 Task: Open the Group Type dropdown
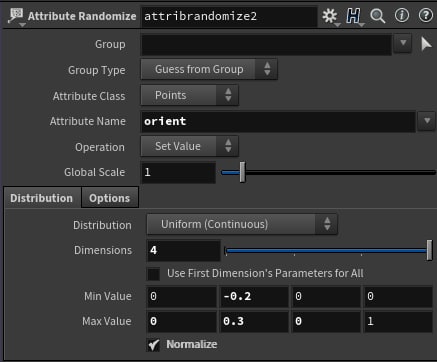coord(209,69)
